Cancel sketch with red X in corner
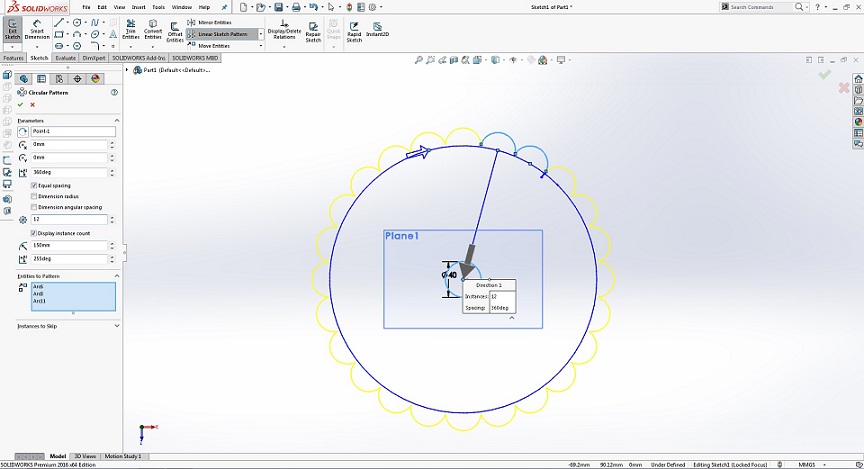The width and height of the screenshot is (864, 469). [844, 88]
